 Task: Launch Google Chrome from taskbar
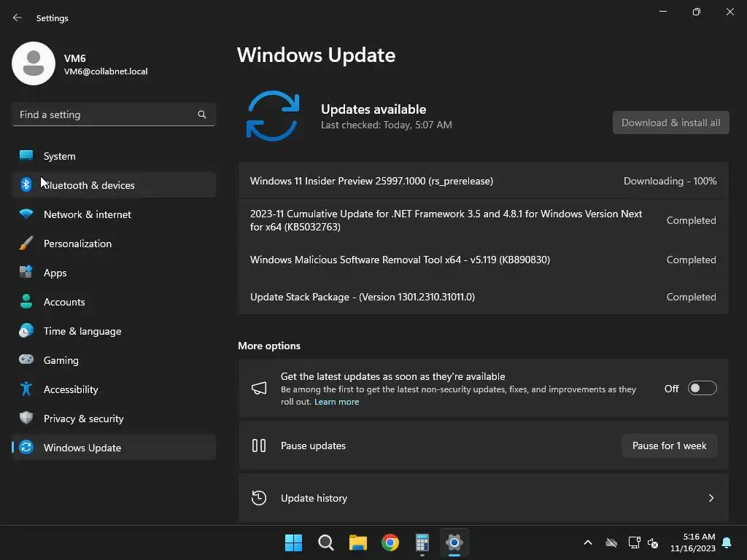point(390,542)
